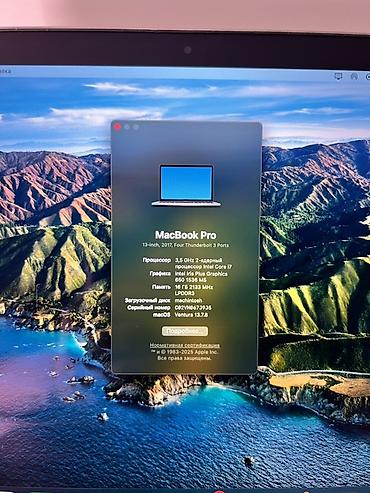370x493 pixels.
Task: Click the 3,5 GHz 2-ядерный processor value
Action: [x=203, y=263]
